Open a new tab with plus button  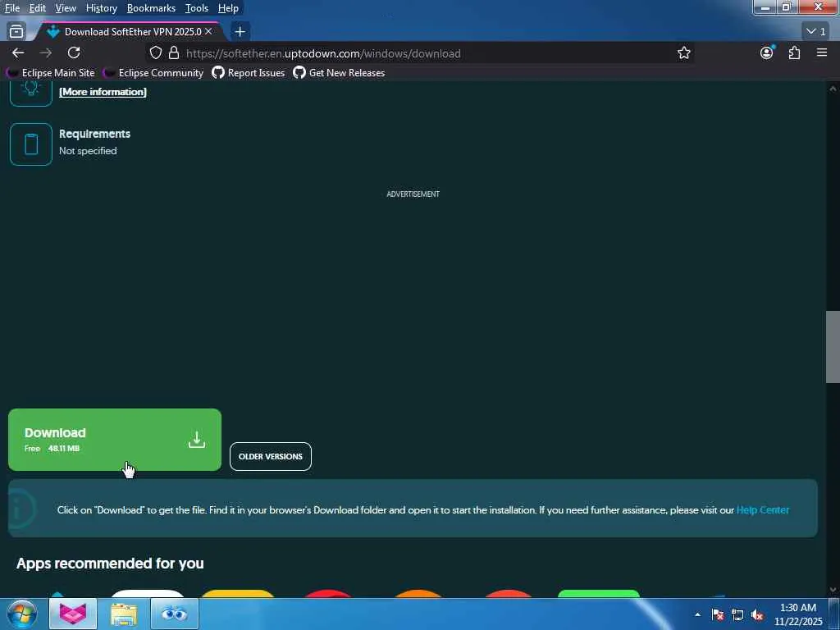240,32
